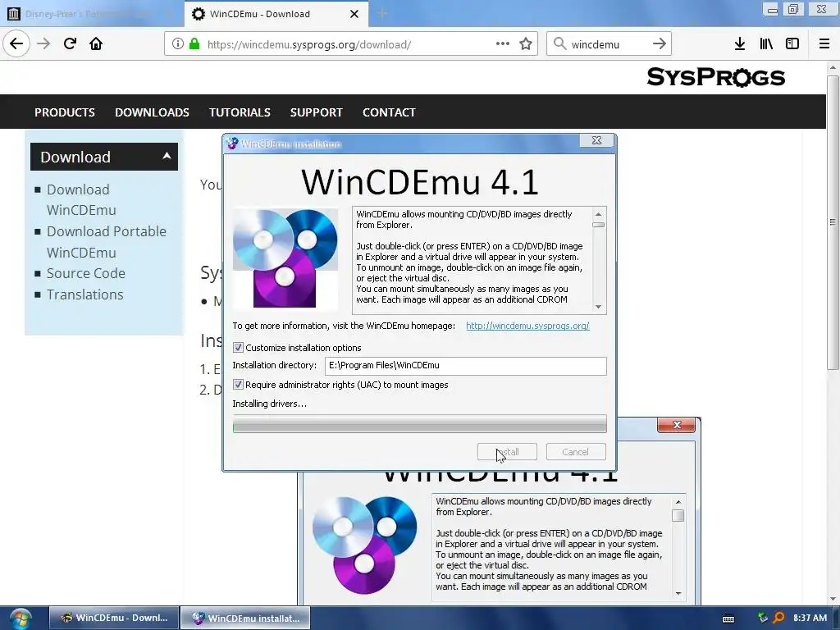Screen dimensions: 840x630
Task: Toggle Customize installation options checkbox
Action: [239, 348]
